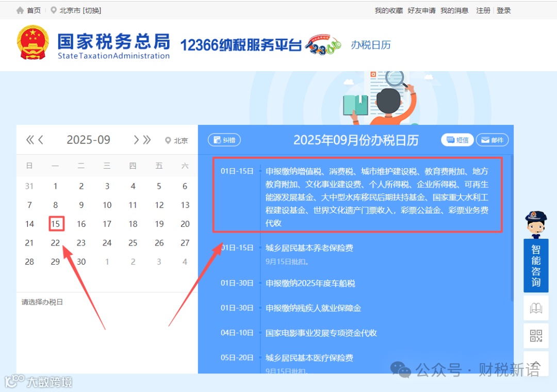Jump to next year with double right arrows
The width and height of the screenshot is (557, 392).
tap(145, 140)
